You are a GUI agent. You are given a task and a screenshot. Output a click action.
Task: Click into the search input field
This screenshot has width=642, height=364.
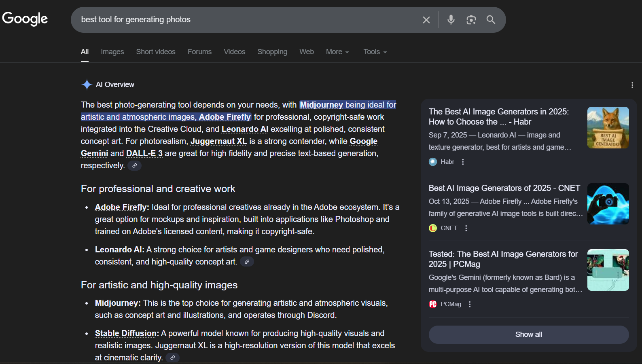click(x=243, y=20)
